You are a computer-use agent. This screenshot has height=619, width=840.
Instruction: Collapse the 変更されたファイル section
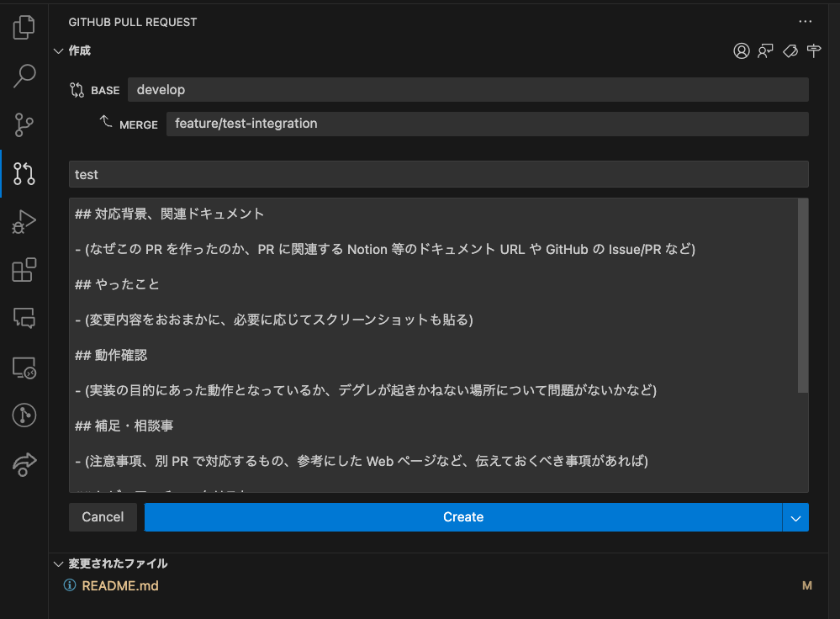(x=58, y=563)
